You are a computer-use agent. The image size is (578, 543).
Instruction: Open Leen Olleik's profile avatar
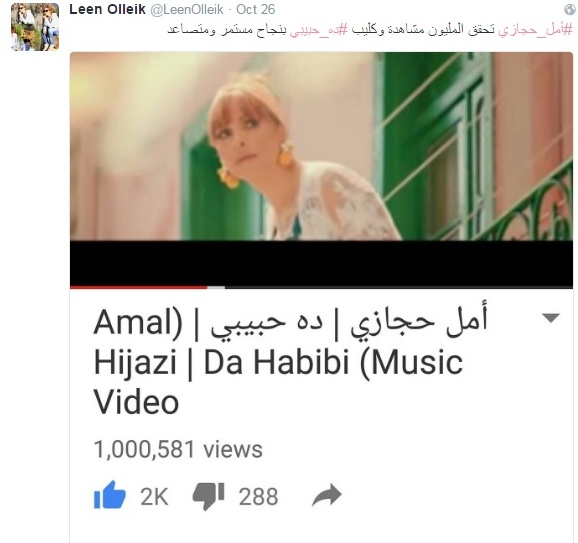pos(35,27)
